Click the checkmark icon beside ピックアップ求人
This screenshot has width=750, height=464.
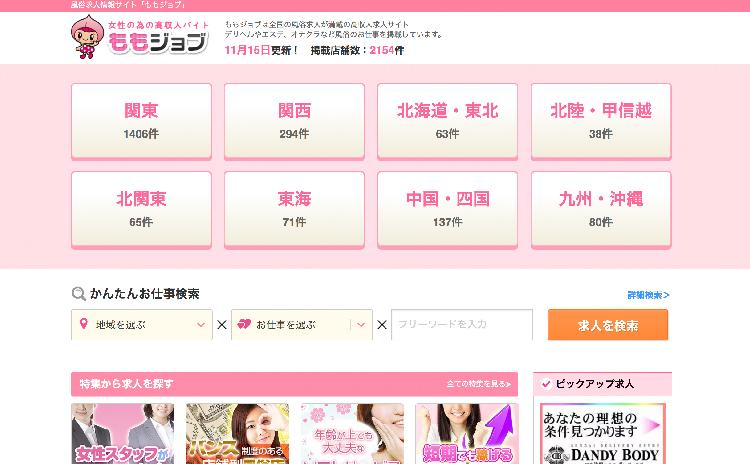(x=546, y=384)
